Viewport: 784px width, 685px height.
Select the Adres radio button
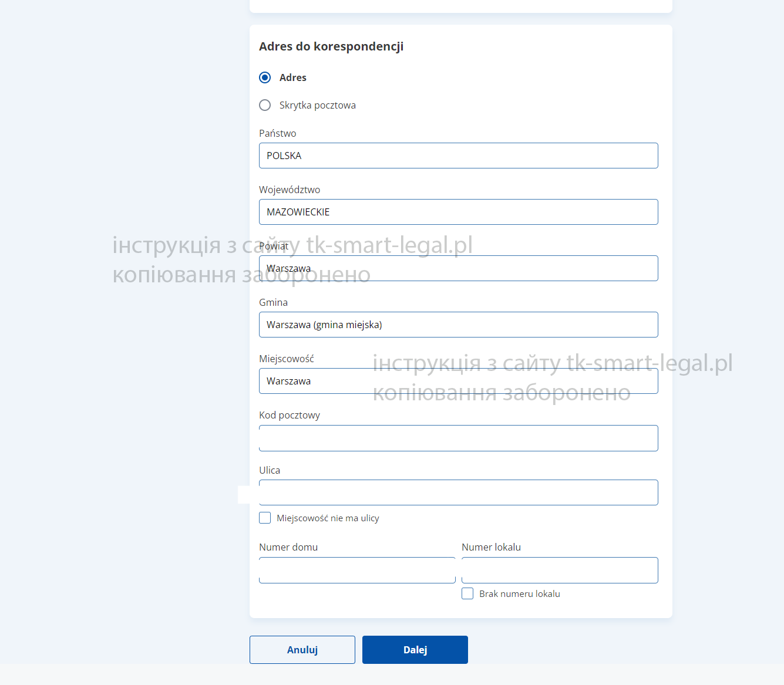tap(265, 77)
